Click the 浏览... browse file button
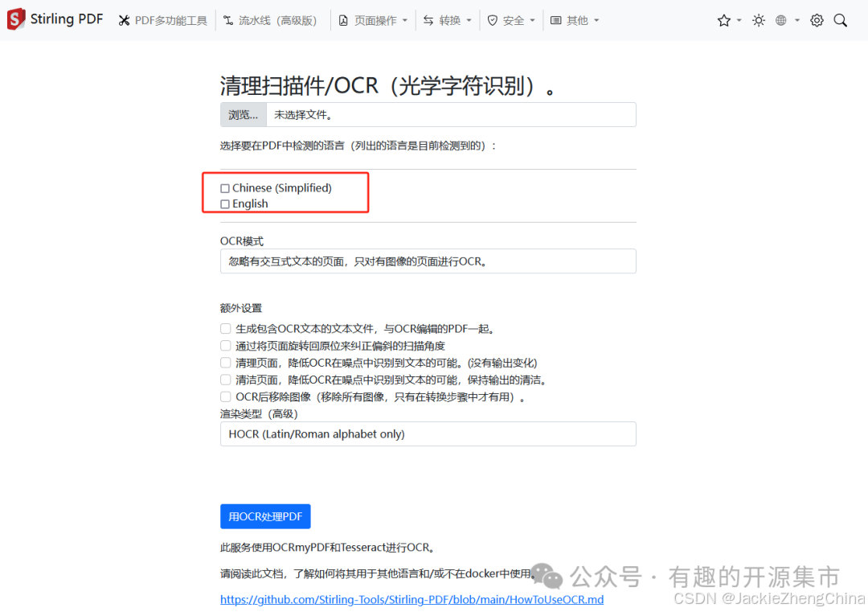868x612 pixels. (244, 115)
